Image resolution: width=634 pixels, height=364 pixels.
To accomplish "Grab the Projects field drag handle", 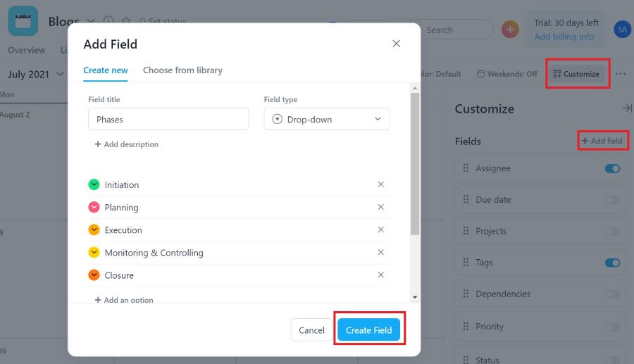I will pos(466,231).
